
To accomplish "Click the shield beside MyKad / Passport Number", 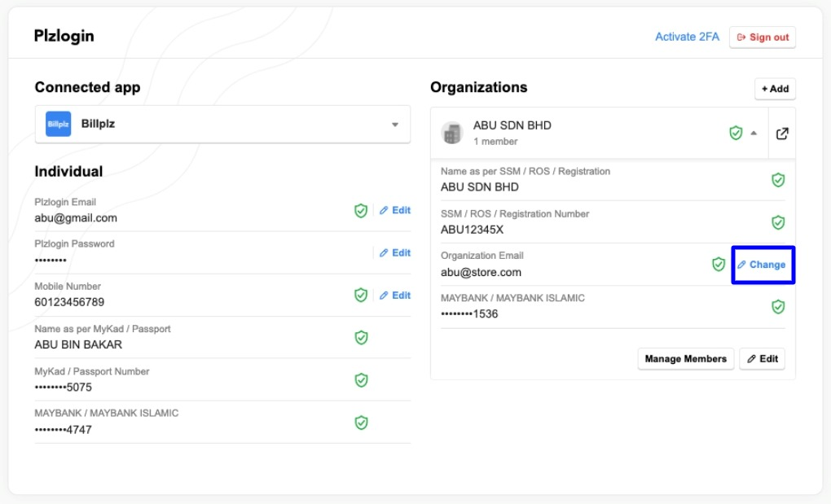I will (x=361, y=380).
